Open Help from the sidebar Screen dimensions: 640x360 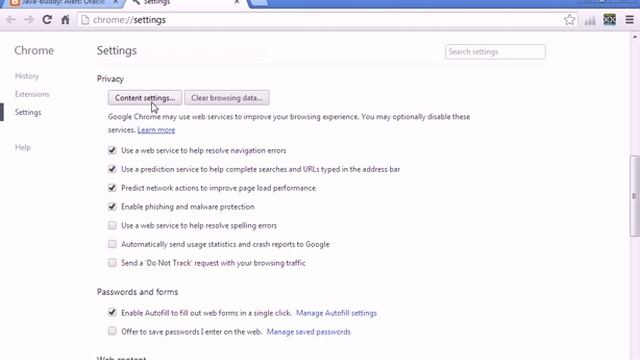23,147
